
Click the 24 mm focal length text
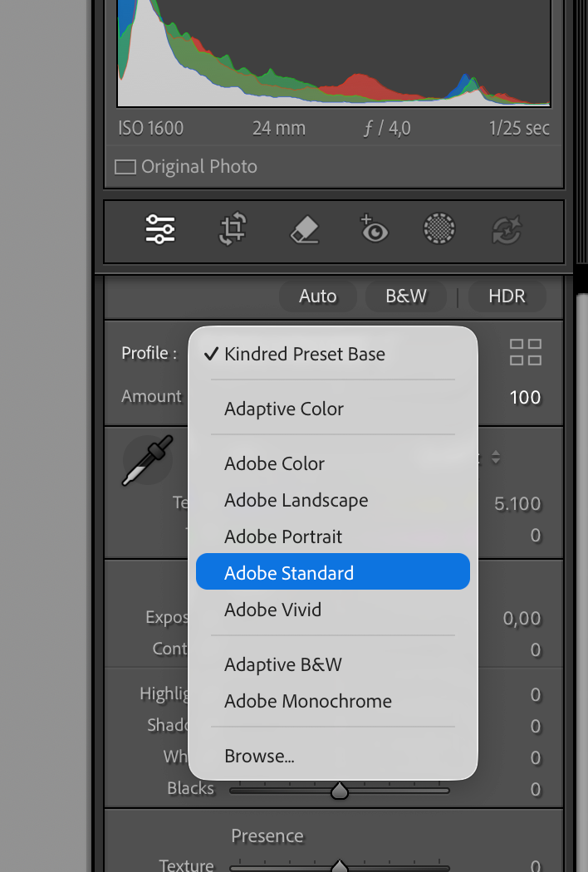pos(279,129)
